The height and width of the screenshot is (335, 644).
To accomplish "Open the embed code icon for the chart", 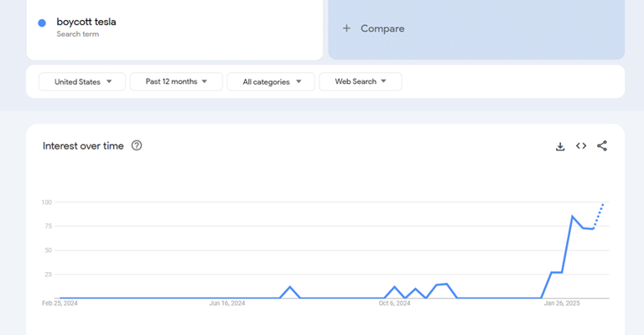I will tap(581, 146).
